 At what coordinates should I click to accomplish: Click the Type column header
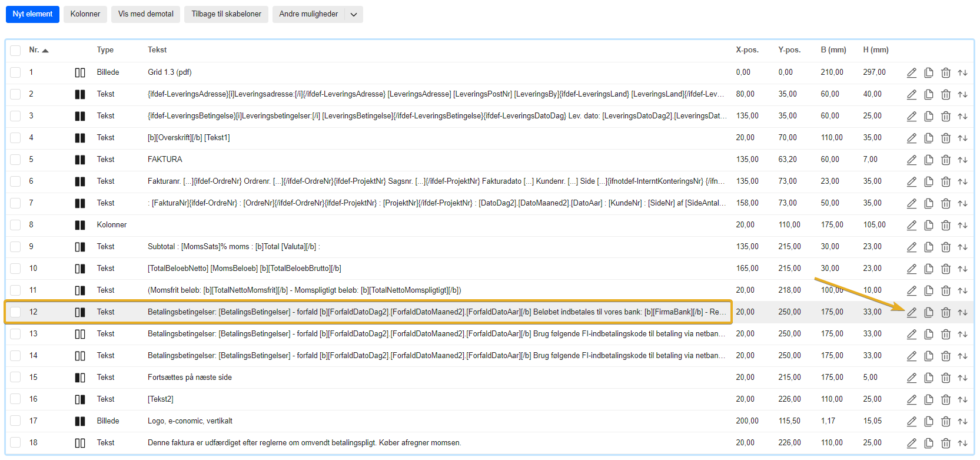(x=105, y=50)
